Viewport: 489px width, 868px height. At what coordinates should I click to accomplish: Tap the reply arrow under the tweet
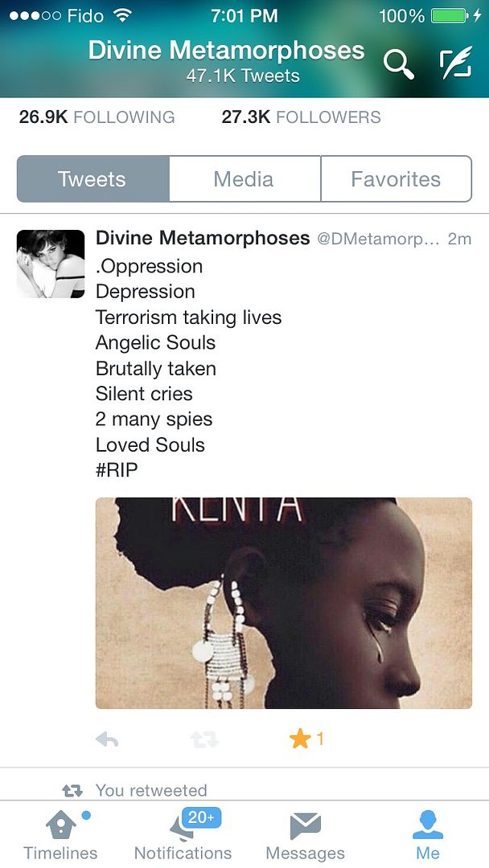point(107,739)
